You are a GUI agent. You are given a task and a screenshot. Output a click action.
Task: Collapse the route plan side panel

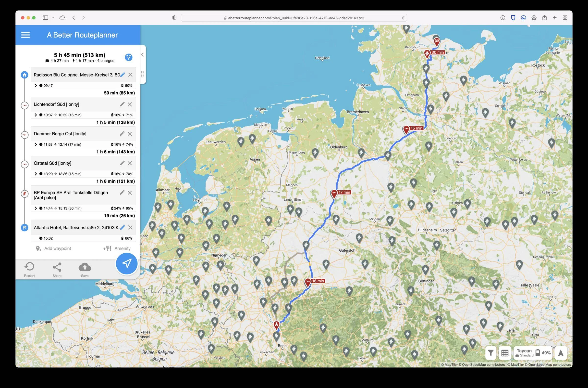pos(142,55)
